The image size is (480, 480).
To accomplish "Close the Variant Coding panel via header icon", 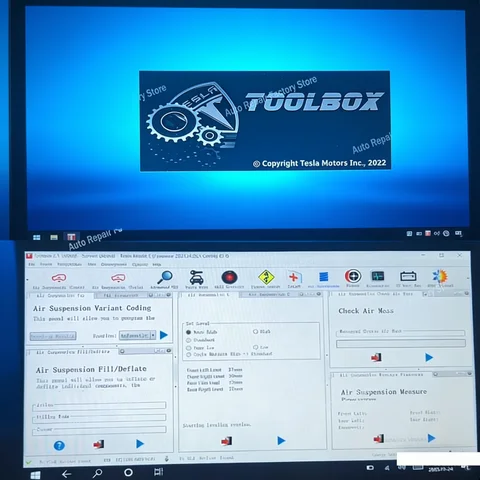I will point(169,295).
